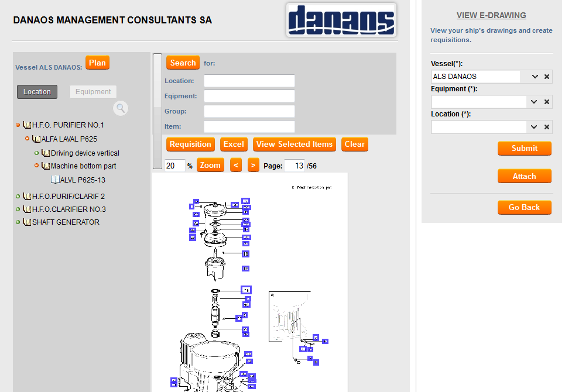Click the Page number field showing 13

(295, 166)
